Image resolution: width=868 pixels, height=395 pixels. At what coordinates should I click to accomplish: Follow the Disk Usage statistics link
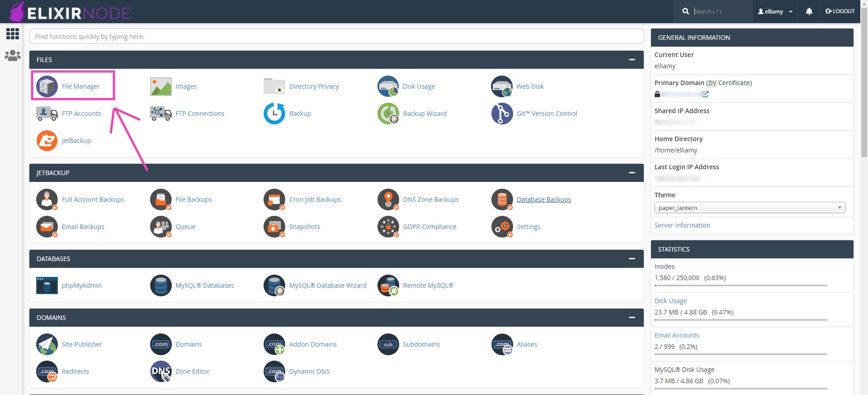click(670, 301)
